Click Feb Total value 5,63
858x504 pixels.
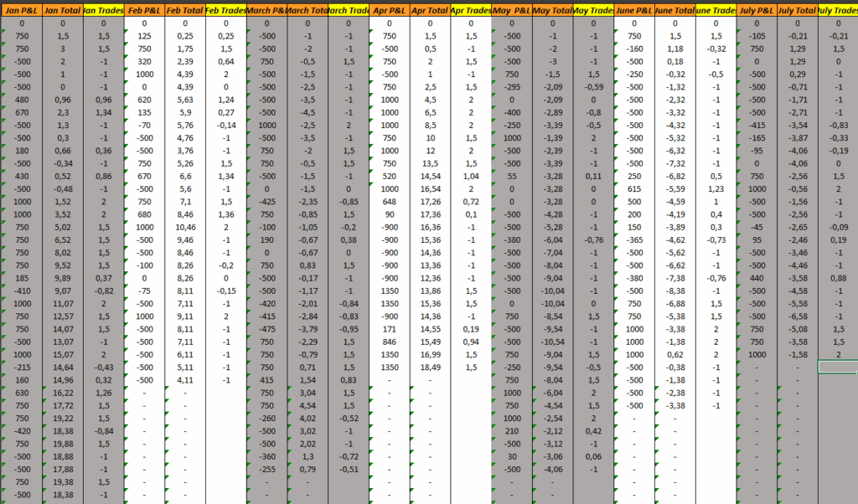click(185, 100)
